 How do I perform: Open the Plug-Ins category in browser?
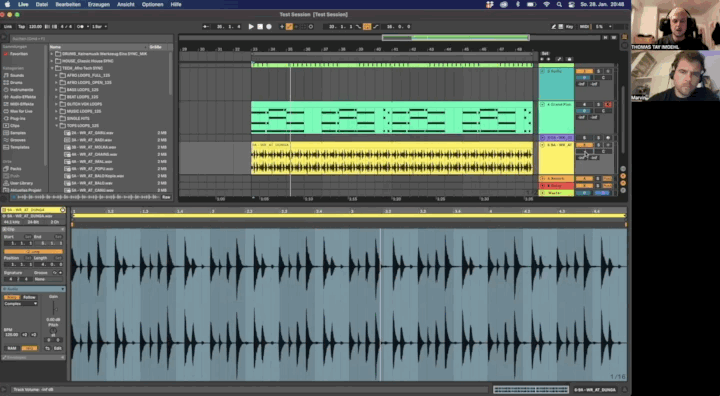[17, 118]
